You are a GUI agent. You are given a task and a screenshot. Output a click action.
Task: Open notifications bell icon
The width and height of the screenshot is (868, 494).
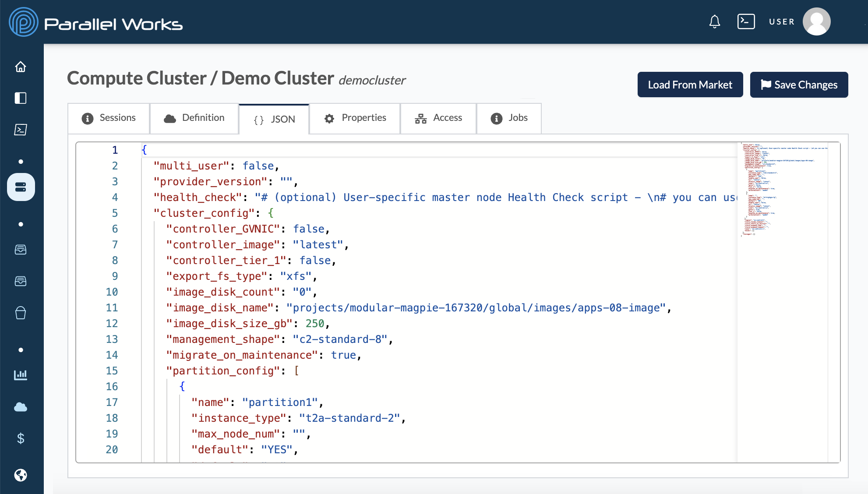click(x=715, y=21)
